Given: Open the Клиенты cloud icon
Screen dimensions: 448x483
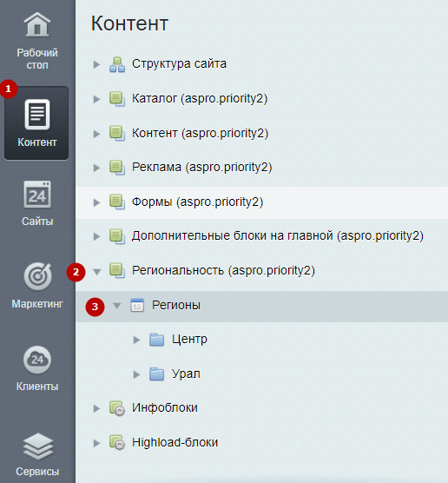Looking at the screenshot, I should [37, 360].
